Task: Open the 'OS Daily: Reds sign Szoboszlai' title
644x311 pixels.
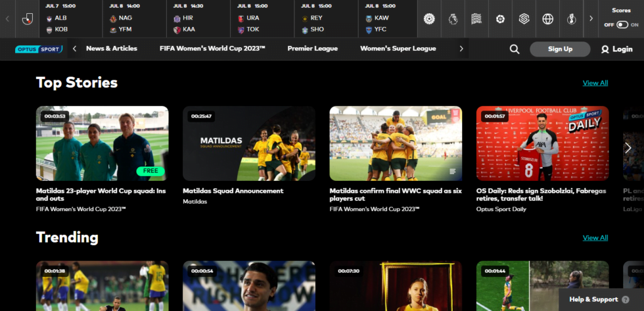Action: pyautogui.click(x=541, y=195)
